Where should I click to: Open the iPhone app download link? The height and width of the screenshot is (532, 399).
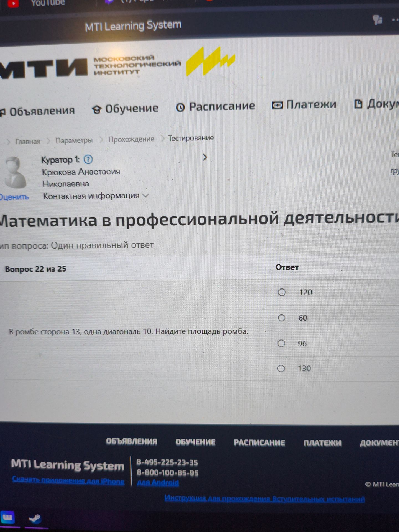68,480
